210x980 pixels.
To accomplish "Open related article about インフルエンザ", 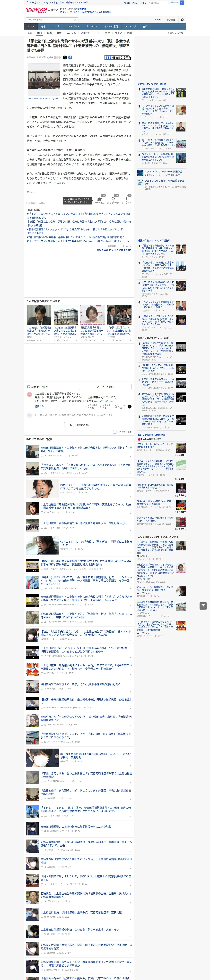I will [x=79, y=216].
